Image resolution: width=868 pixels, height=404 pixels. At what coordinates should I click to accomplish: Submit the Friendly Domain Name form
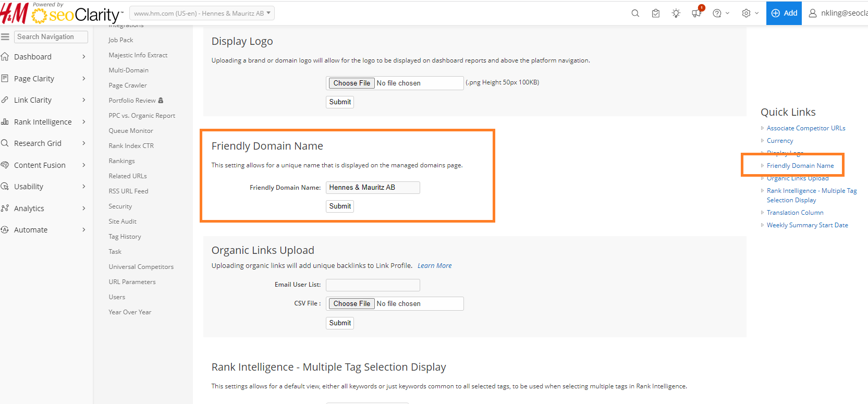click(x=340, y=206)
